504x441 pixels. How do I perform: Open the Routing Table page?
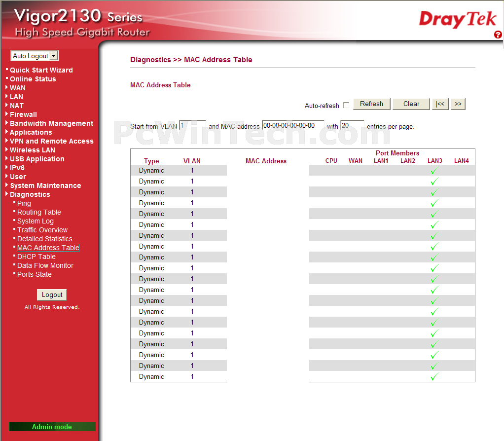coord(39,212)
